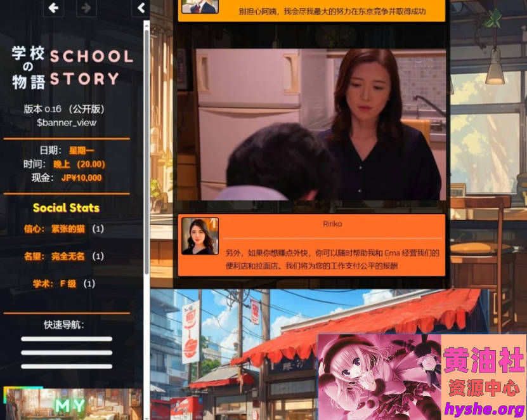Click Ririko's avatar portrait
Image resolution: width=527 pixels, height=420 pixels.
(200, 236)
